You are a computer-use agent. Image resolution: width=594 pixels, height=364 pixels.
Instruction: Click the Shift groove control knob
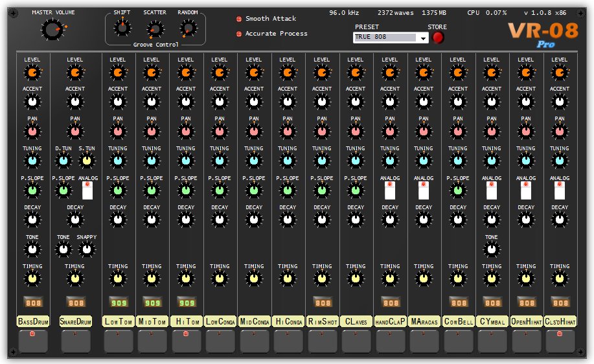point(122,28)
